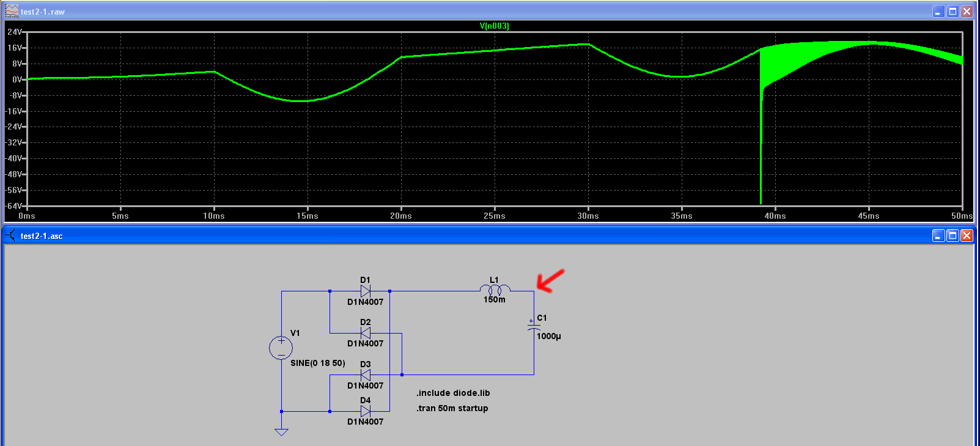This screenshot has width=980, height=446.
Task: Maximize the test2-1.raw waveform window
Action: click(952, 11)
